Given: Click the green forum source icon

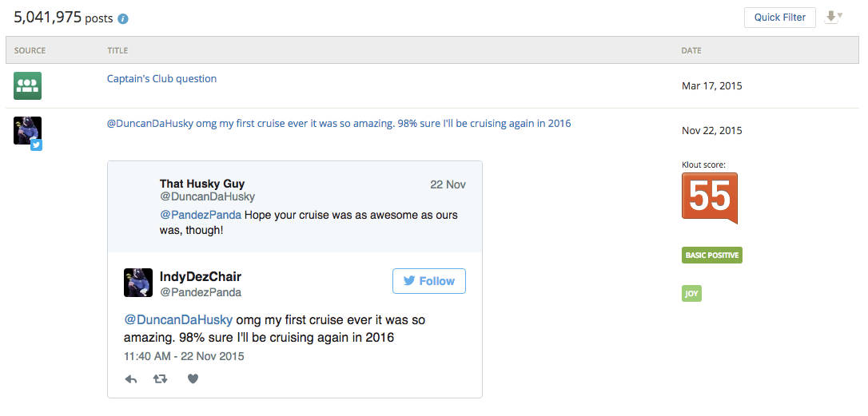Looking at the screenshot, I should (x=27, y=85).
